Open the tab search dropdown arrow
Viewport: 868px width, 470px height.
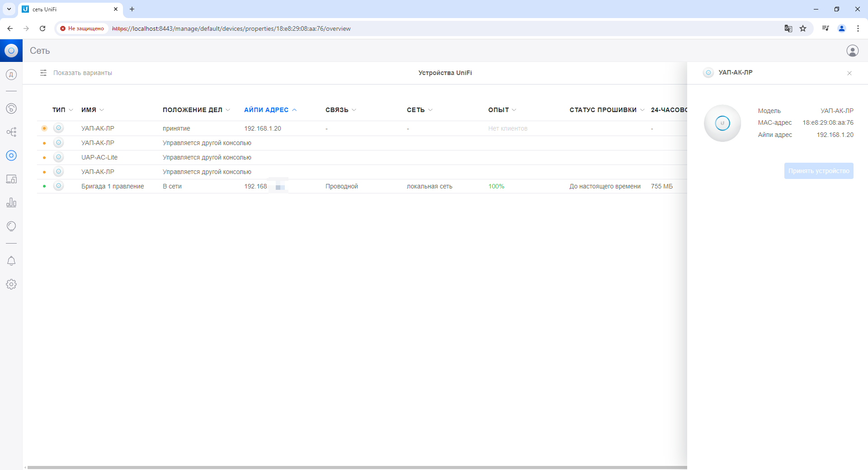[9, 9]
